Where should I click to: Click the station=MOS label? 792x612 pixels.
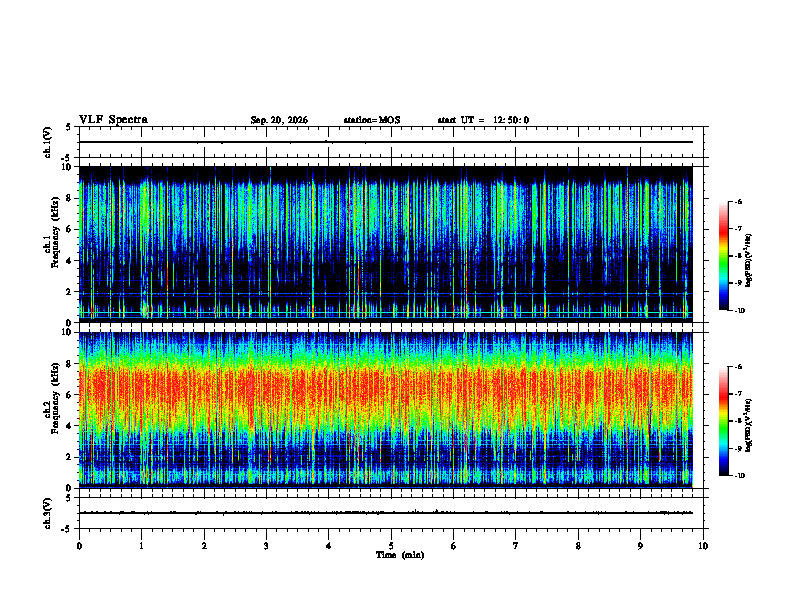click(x=372, y=120)
